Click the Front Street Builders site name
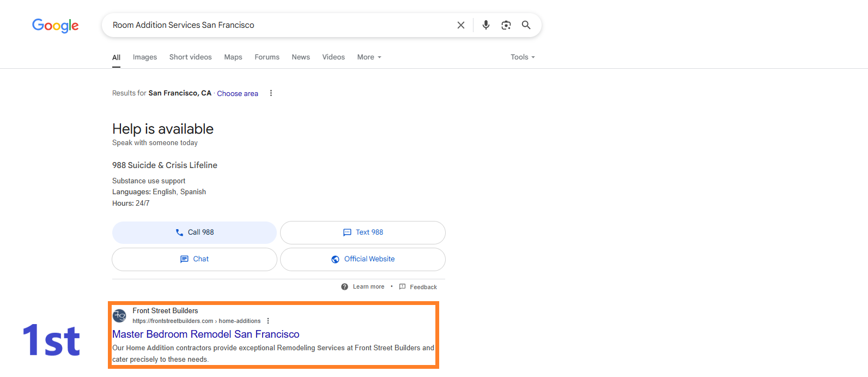 (x=165, y=310)
